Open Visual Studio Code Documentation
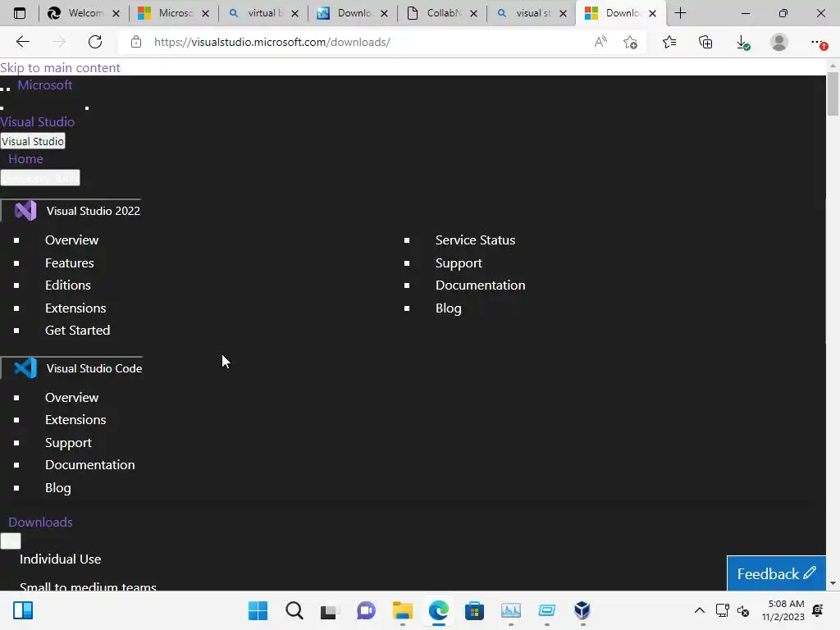 (90, 464)
